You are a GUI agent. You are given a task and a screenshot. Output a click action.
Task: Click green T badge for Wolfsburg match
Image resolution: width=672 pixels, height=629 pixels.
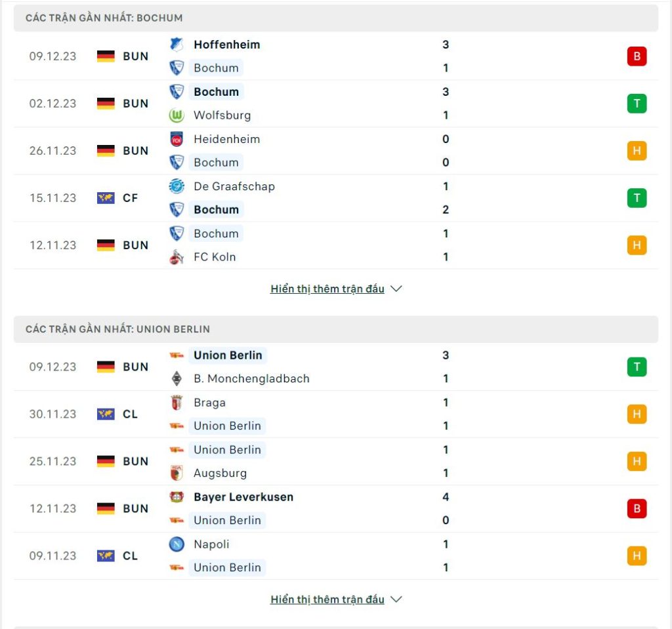[x=637, y=103]
